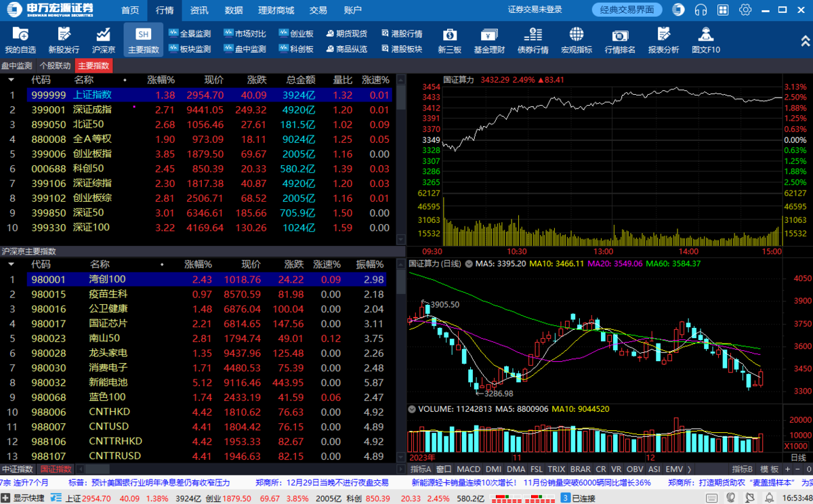Image resolution: width=813 pixels, height=504 pixels.
Task: Select 主要指数 SH toolbar icon
Action: pos(143,40)
